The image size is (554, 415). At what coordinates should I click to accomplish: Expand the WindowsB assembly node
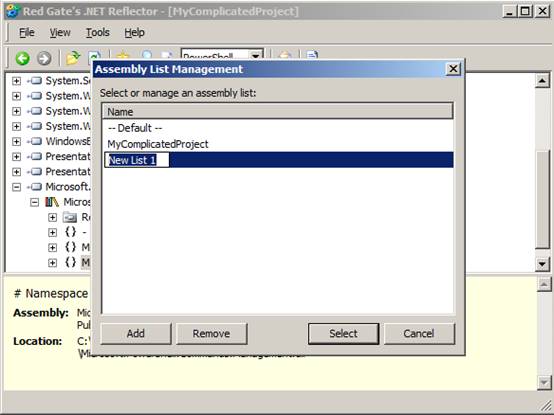point(16,141)
